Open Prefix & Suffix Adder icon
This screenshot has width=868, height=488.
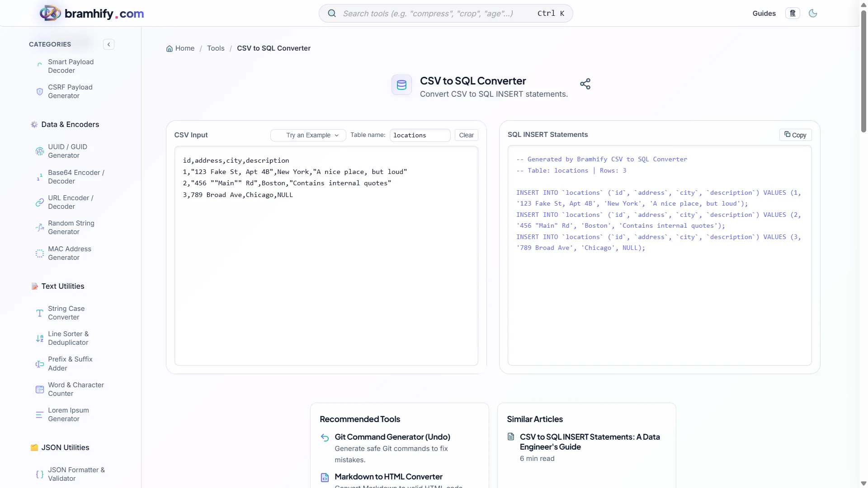coord(40,364)
